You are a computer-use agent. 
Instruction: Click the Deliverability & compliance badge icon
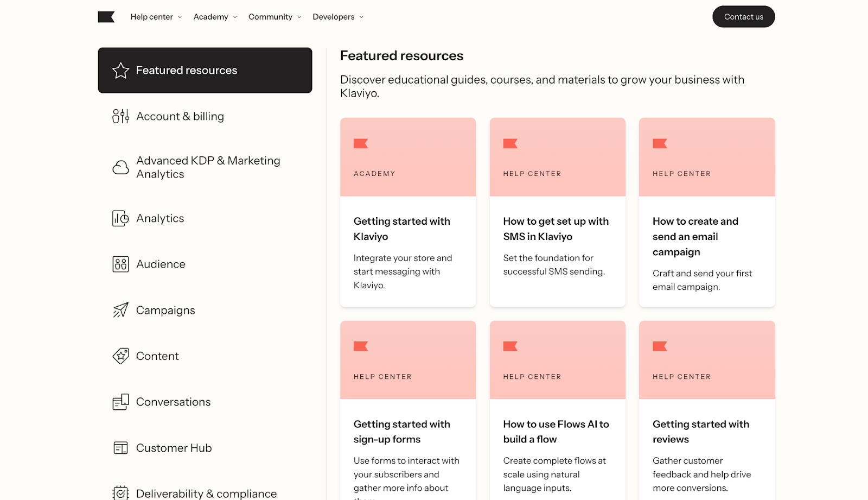tap(120, 493)
